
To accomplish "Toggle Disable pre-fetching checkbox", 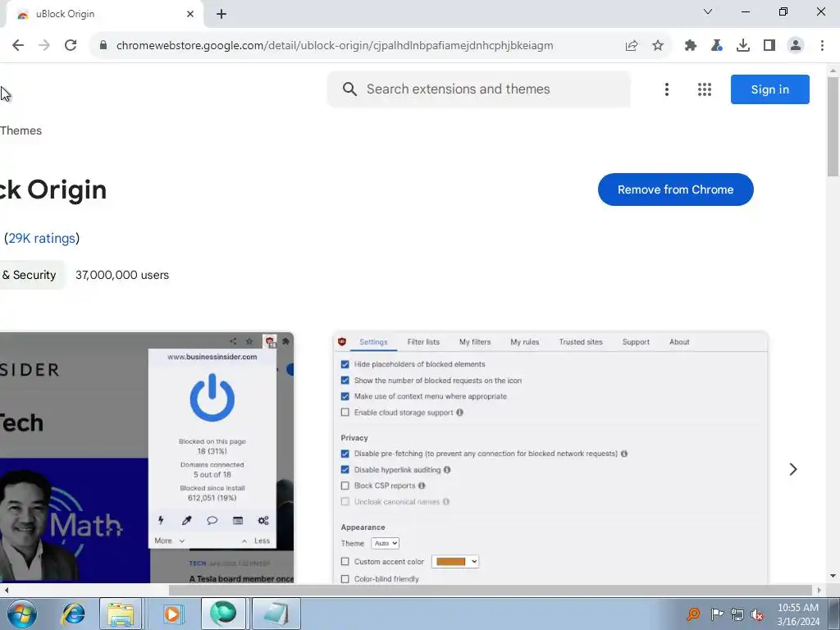I will point(345,454).
